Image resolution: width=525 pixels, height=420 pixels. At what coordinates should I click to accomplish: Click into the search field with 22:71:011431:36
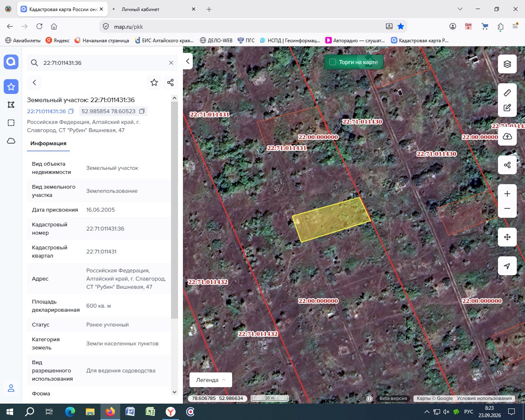[103, 63]
